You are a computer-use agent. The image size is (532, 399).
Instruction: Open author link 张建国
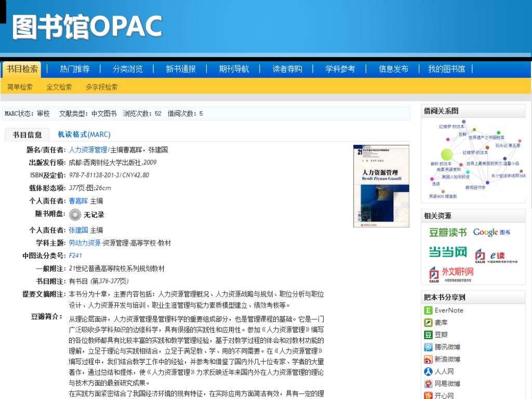point(78,230)
